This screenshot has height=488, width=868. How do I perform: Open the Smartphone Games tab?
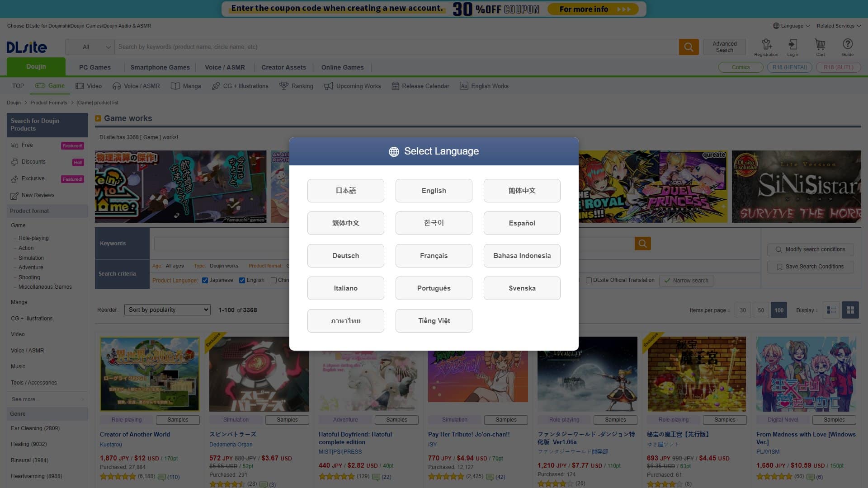160,67
